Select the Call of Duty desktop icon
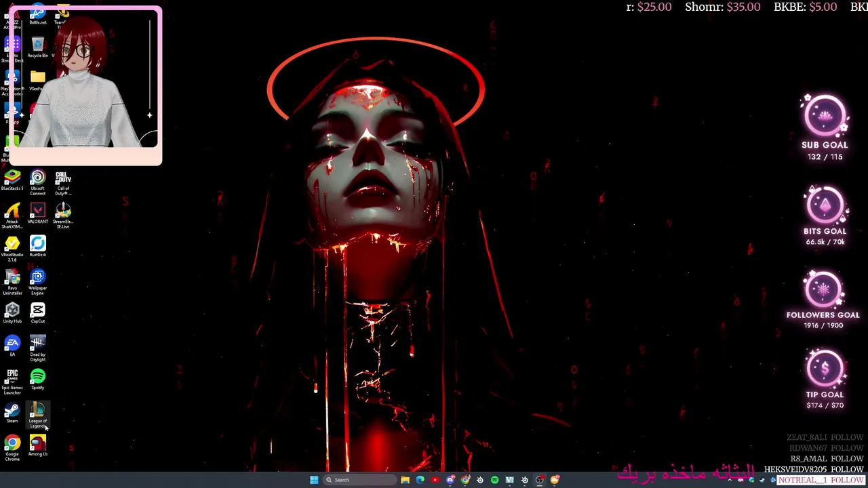868x488 pixels. coord(63,183)
